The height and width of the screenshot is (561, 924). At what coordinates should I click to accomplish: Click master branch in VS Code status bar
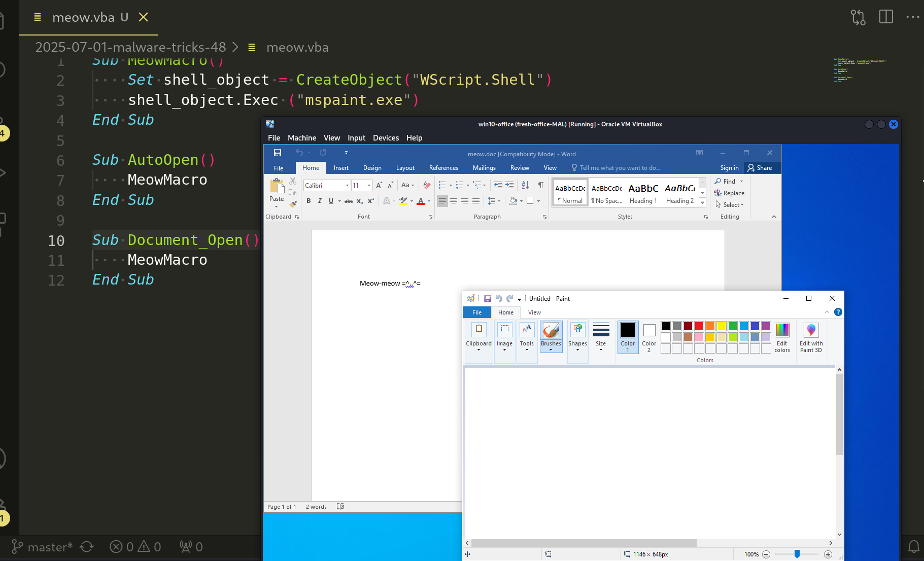[x=42, y=547]
